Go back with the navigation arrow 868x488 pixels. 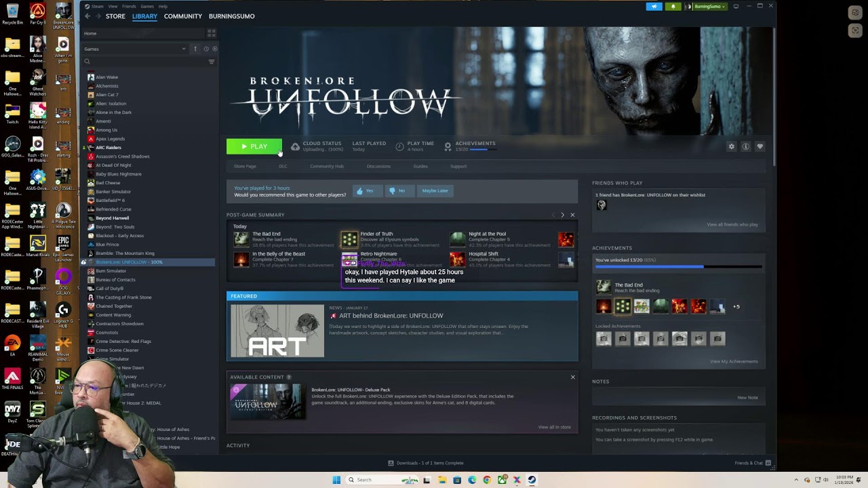click(87, 16)
